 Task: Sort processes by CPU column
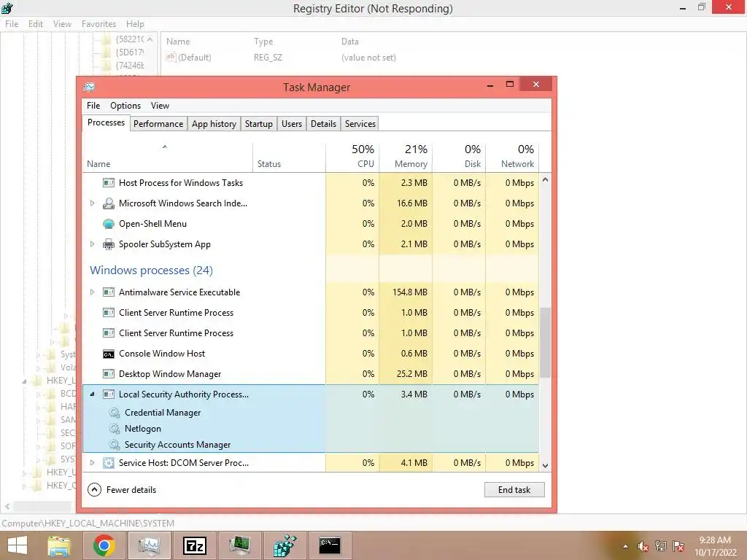point(352,157)
